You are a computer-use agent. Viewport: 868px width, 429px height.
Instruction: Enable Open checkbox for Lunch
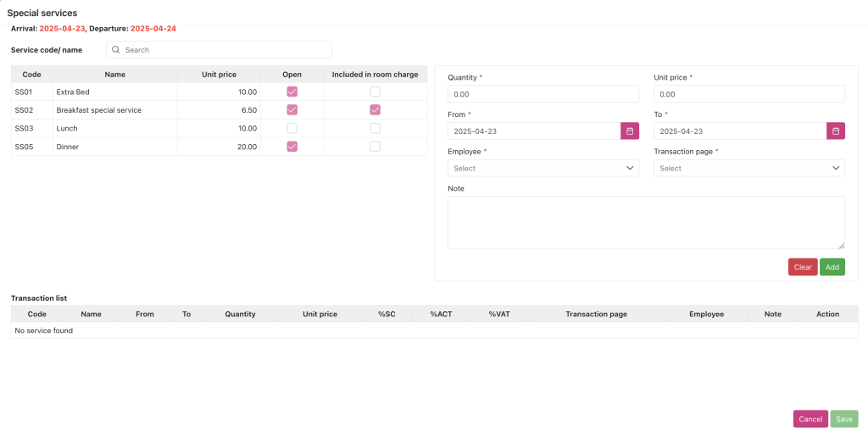click(x=292, y=128)
